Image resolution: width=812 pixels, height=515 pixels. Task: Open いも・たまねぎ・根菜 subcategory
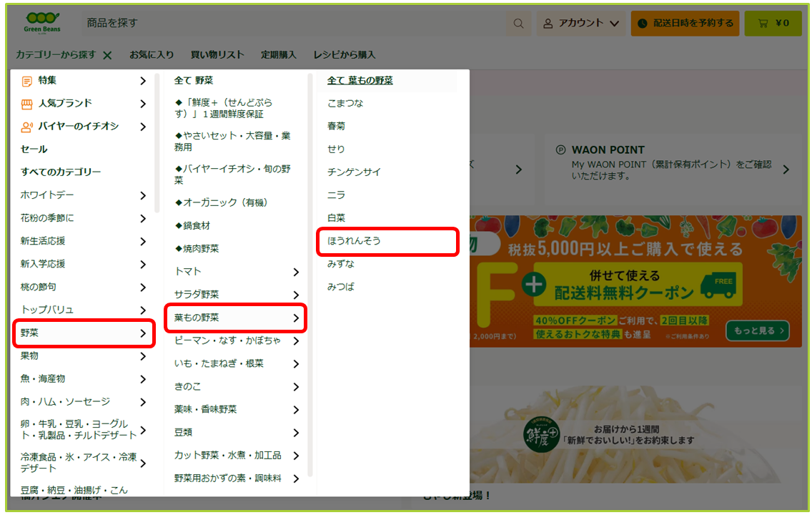pyautogui.click(x=237, y=363)
